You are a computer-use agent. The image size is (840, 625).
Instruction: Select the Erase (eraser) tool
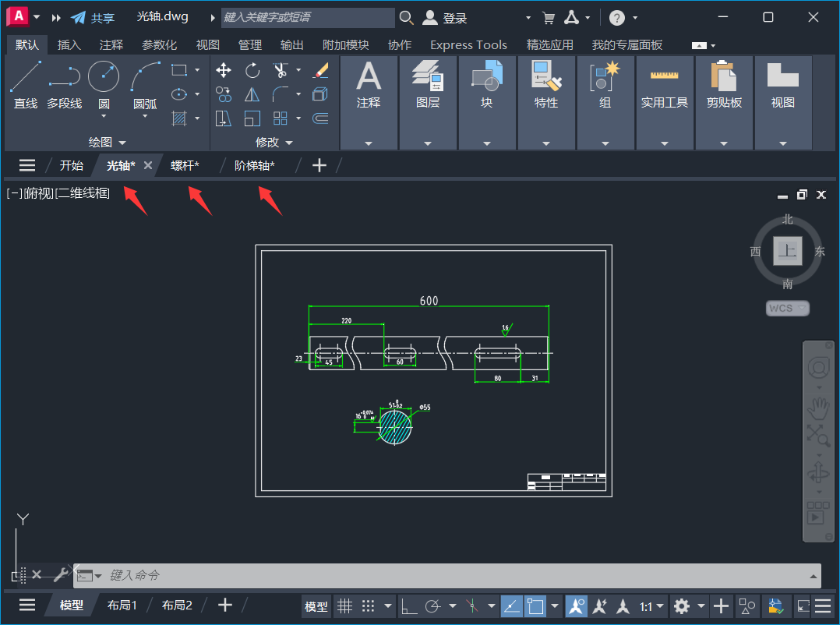tap(321, 70)
